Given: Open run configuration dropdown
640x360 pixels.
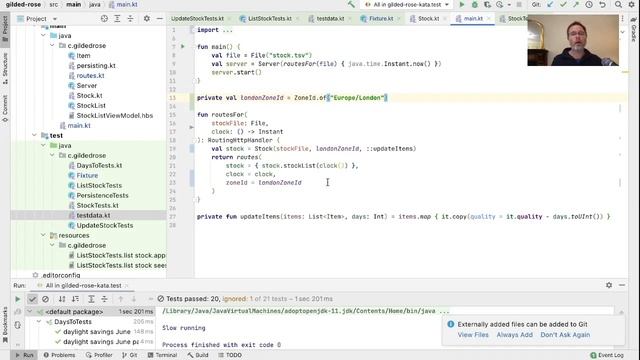Looking at the screenshot, I should 407,4.
